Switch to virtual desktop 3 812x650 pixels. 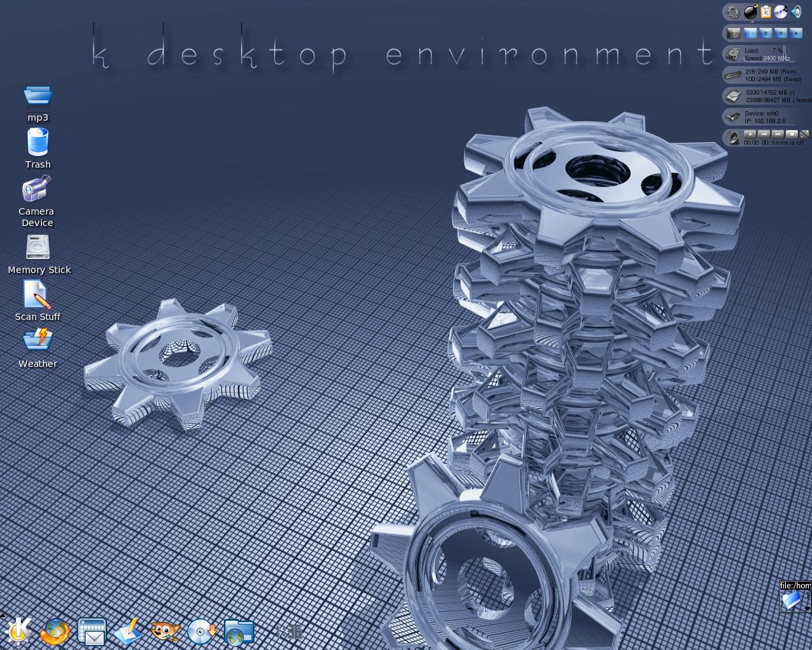[781, 33]
